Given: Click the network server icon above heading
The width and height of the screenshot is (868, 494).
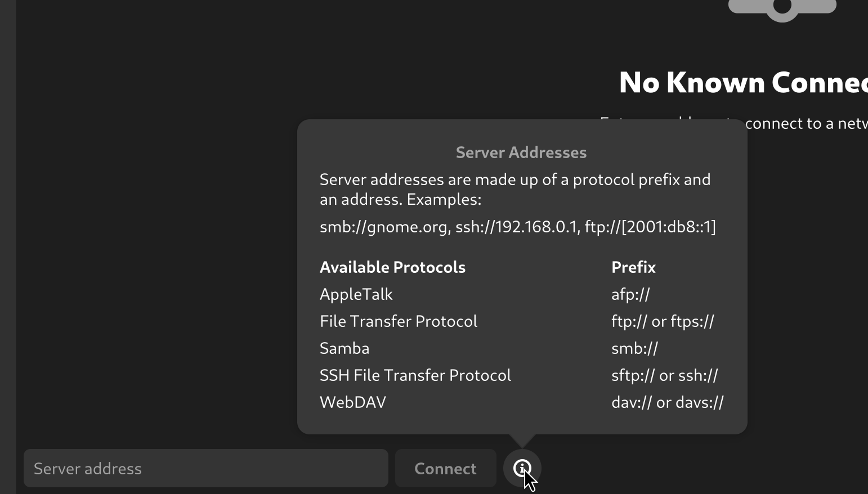Looking at the screenshot, I should point(782,8).
